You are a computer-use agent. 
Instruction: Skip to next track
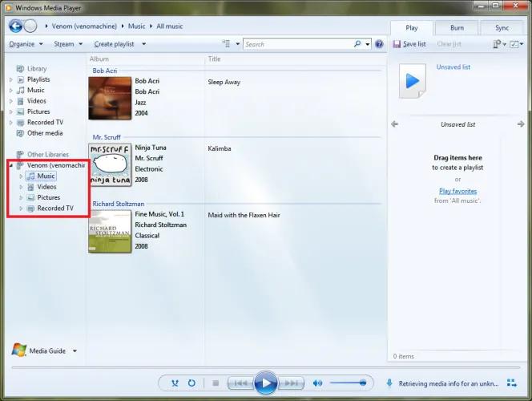291,383
